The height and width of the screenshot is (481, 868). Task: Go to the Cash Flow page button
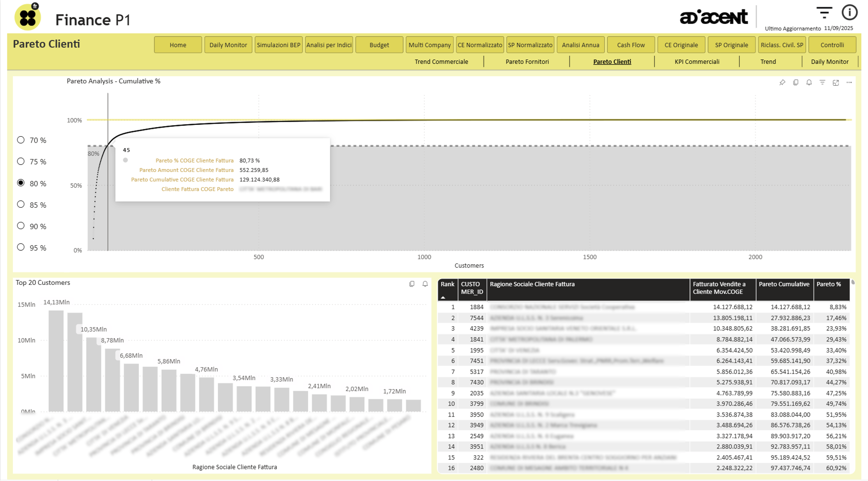coord(631,45)
